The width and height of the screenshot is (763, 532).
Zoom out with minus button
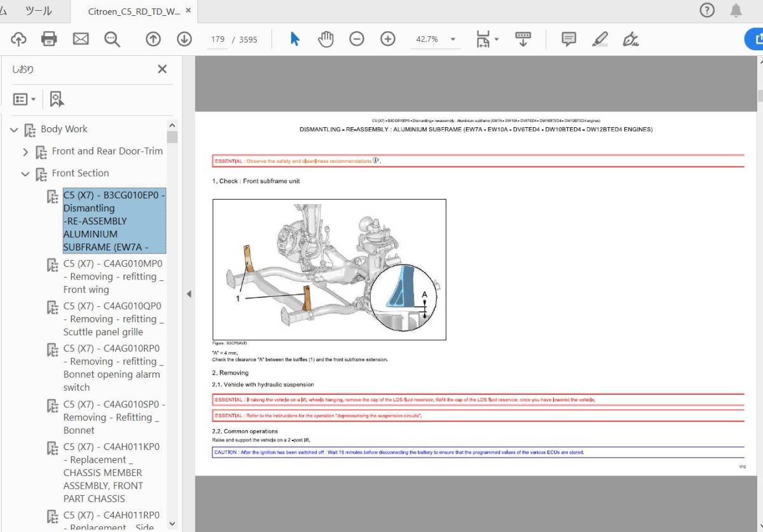[357, 39]
